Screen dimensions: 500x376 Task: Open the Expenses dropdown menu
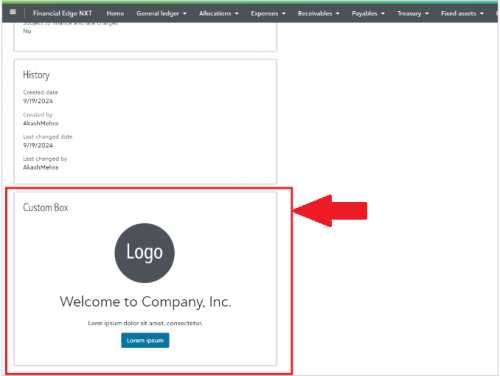pyautogui.click(x=268, y=14)
